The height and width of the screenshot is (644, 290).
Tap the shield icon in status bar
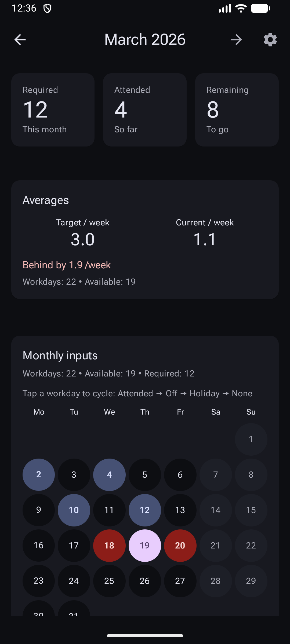pos(48,9)
